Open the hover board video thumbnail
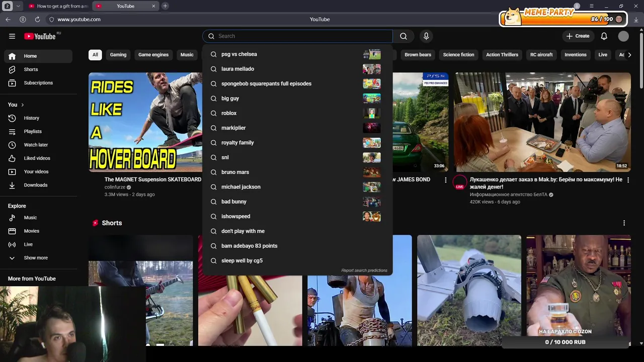This screenshot has width=644, height=362. (x=145, y=122)
